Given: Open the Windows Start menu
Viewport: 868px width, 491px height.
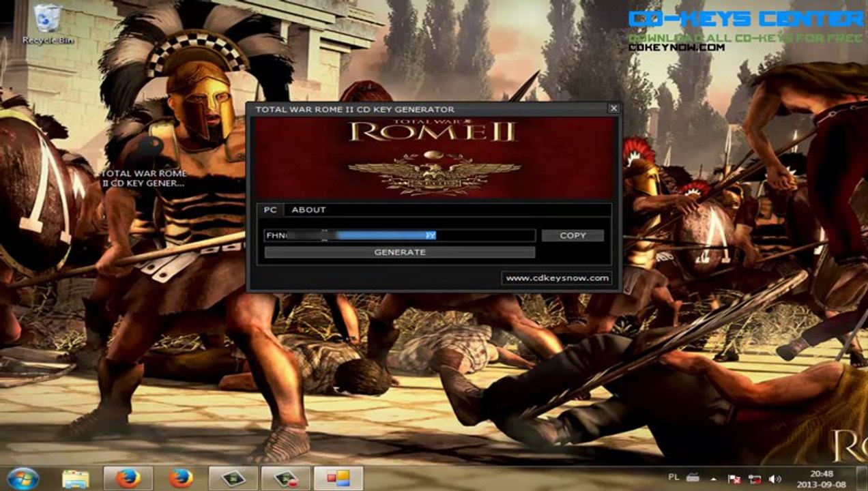Looking at the screenshot, I should [x=23, y=478].
